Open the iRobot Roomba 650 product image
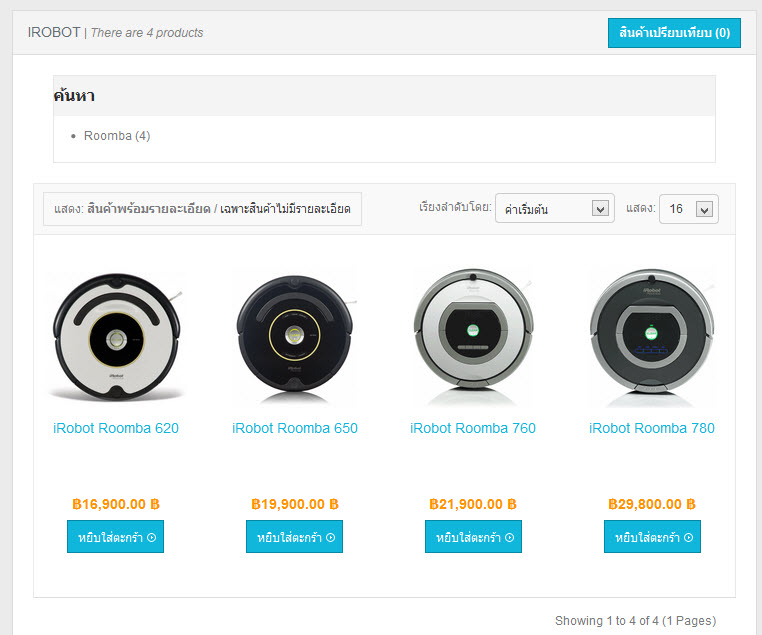The width and height of the screenshot is (762, 635). coord(294,337)
